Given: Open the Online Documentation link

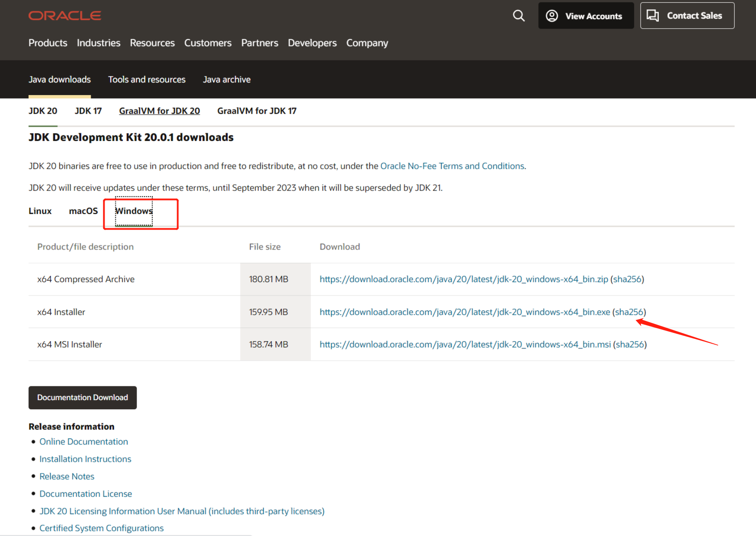Looking at the screenshot, I should [x=84, y=442].
